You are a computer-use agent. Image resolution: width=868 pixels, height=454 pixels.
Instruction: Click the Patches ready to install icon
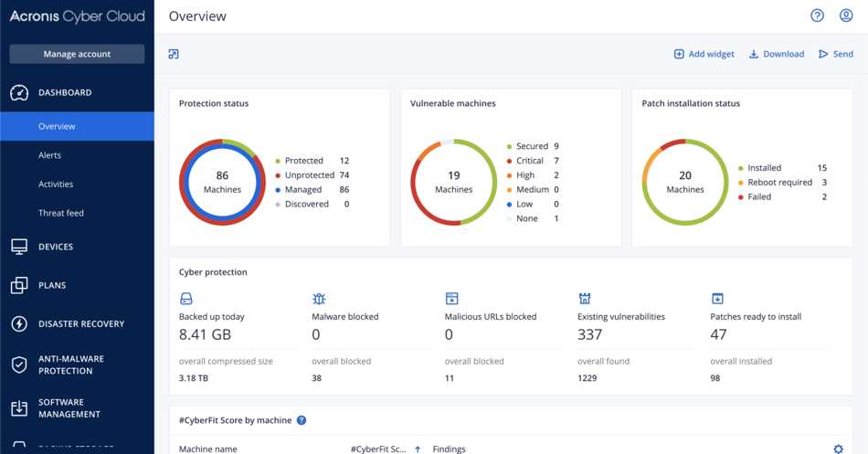[x=717, y=299]
